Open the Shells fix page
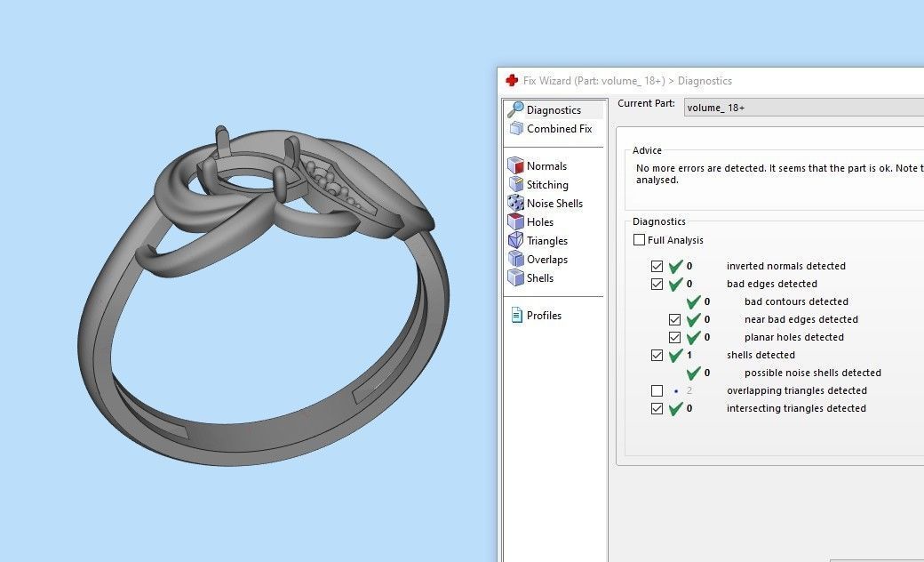Image resolution: width=924 pixels, height=562 pixels. [540, 277]
